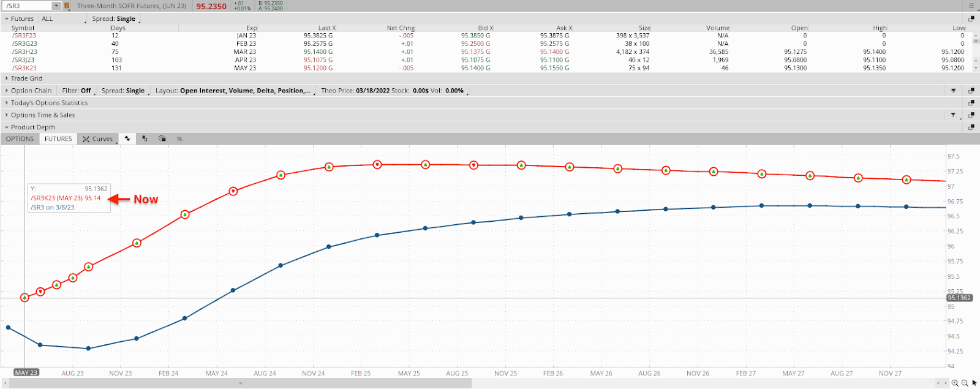The width and height of the screenshot is (980, 389).
Task: Open the list menu icon at top right
Action: tap(971, 6)
